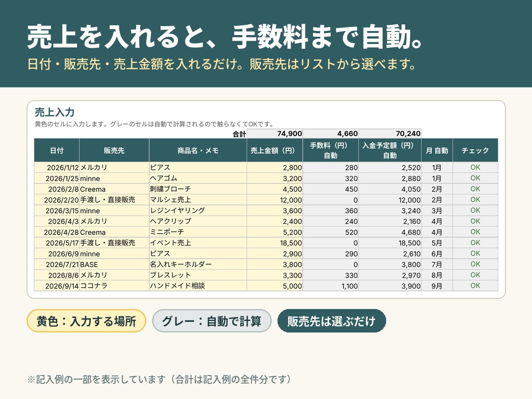Open 販売先 cell for row 2026/8/6
The width and height of the screenshot is (532, 399).
pos(114,275)
